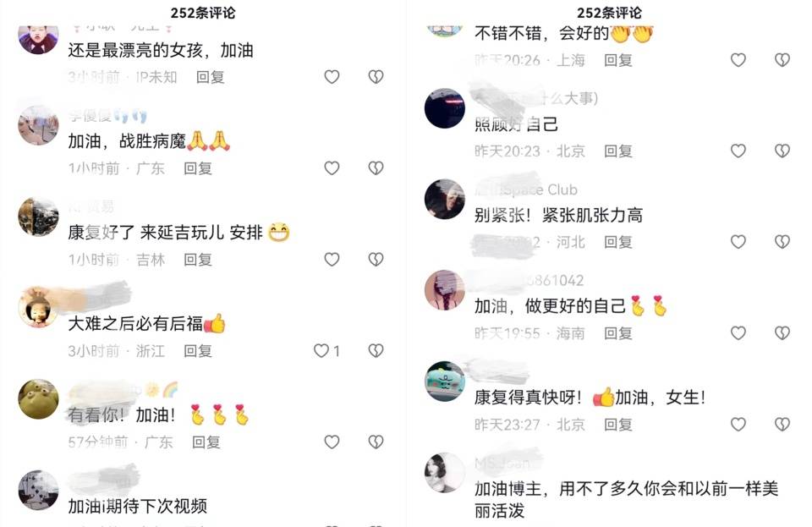Dislike the comment '有看你！加油！'
Viewport: 812px width, 527px height.
point(376,442)
